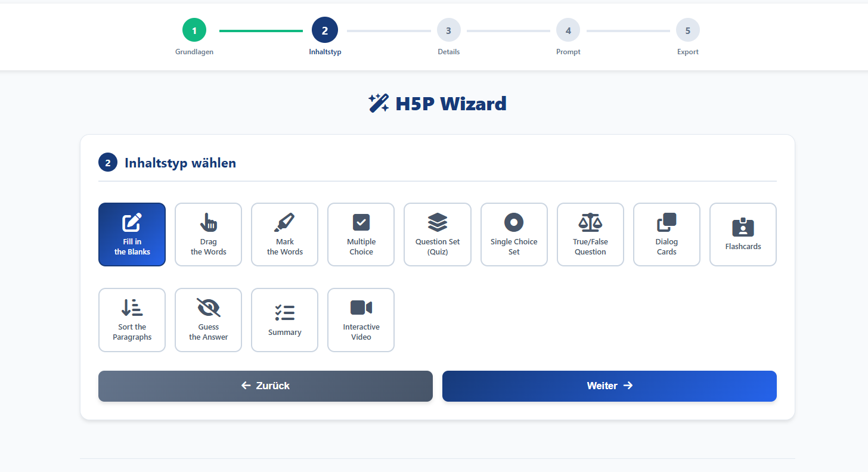Navigate to step 5 Export
Image resolution: width=868 pixels, height=472 pixels.
pyautogui.click(x=687, y=30)
